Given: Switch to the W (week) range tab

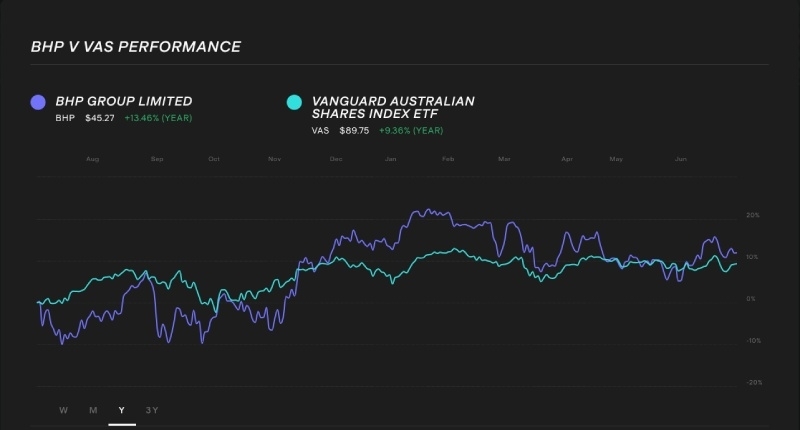Looking at the screenshot, I should (x=63, y=410).
